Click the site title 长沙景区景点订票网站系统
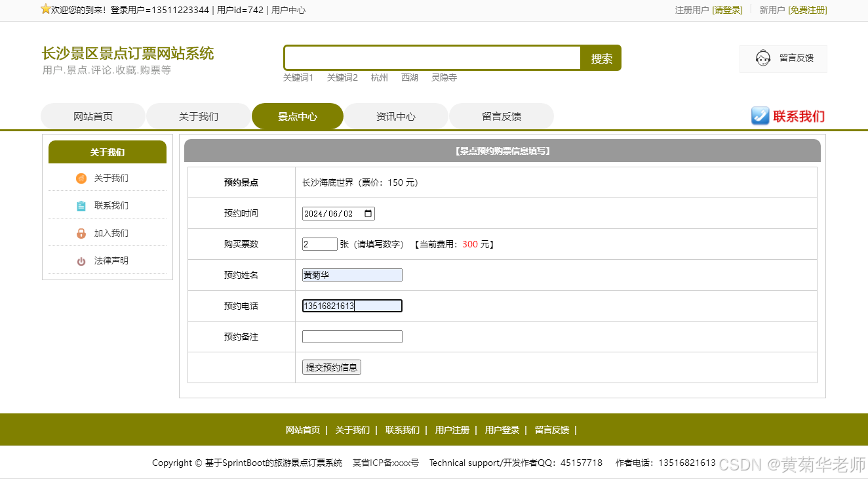 [x=128, y=53]
